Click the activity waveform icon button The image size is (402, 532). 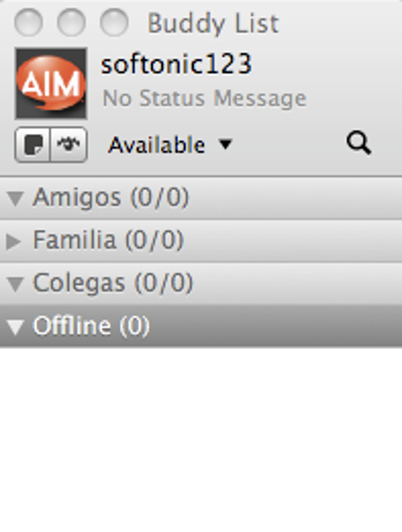69,145
